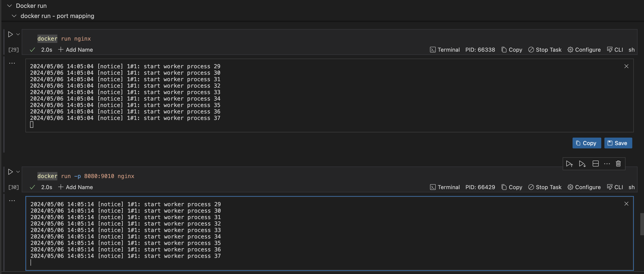Click the CLI icon for task [30]

point(610,187)
